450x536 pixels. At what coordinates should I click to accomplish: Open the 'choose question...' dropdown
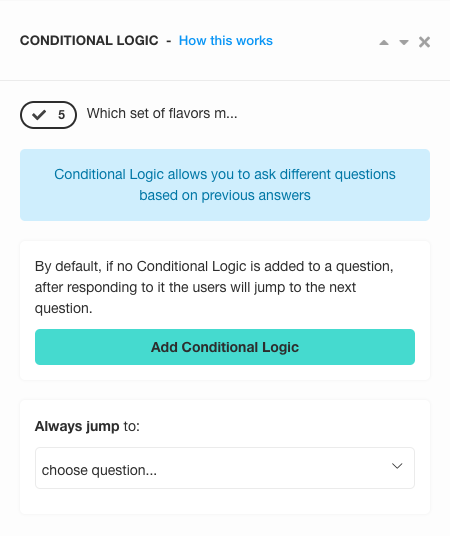coord(225,468)
